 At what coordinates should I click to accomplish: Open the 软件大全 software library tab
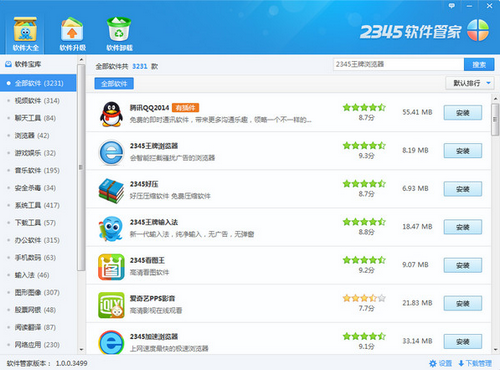[25, 34]
